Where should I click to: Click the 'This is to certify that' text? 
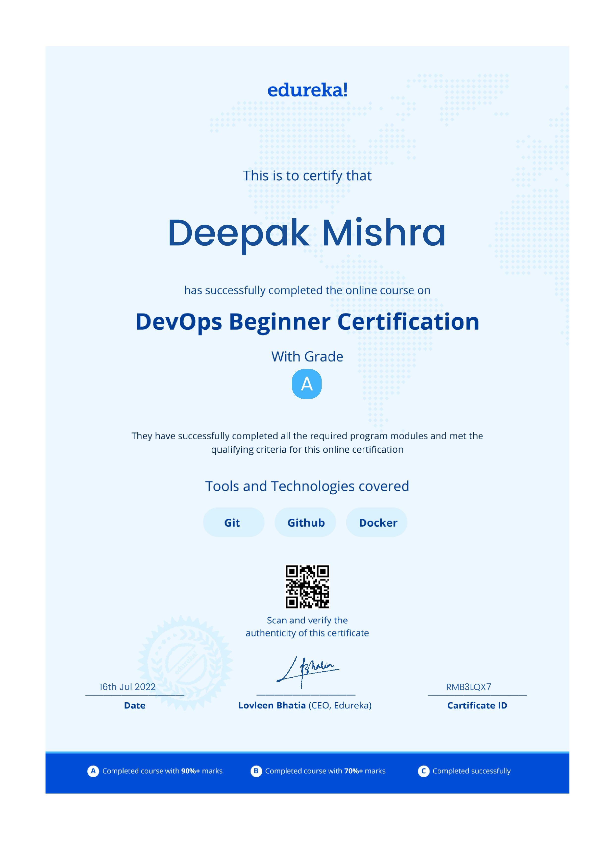pos(307,176)
